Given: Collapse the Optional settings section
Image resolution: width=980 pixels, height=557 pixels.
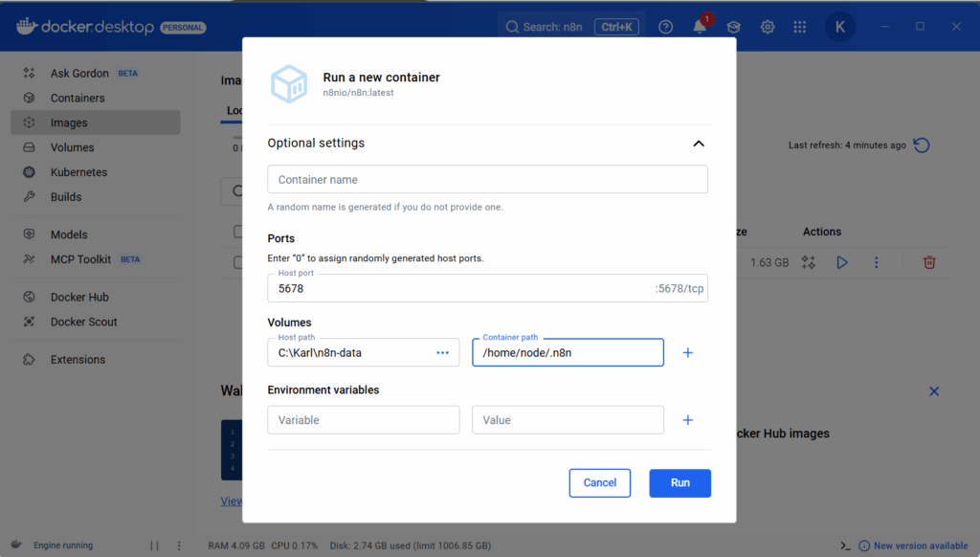Looking at the screenshot, I should pos(698,144).
